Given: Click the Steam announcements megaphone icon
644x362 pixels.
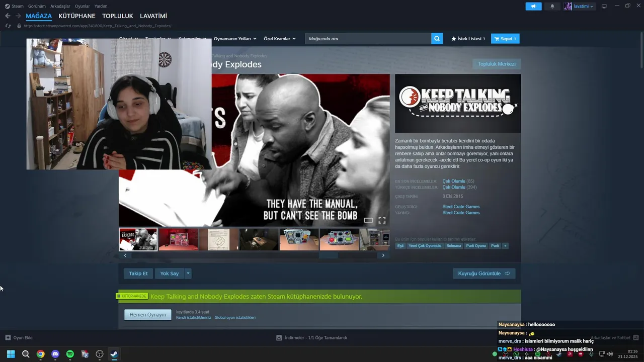Looking at the screenshot, I should pyautogui.click(x=533, y=6).
